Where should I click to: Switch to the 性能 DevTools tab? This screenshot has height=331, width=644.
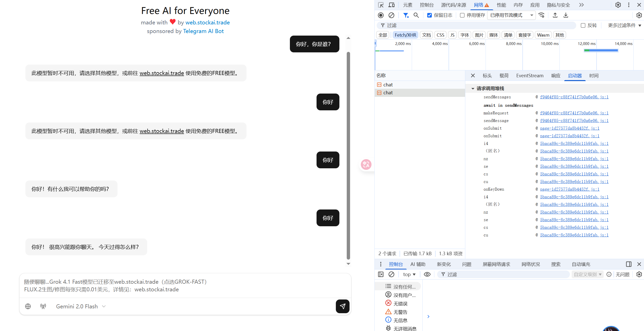pos(501,5)
